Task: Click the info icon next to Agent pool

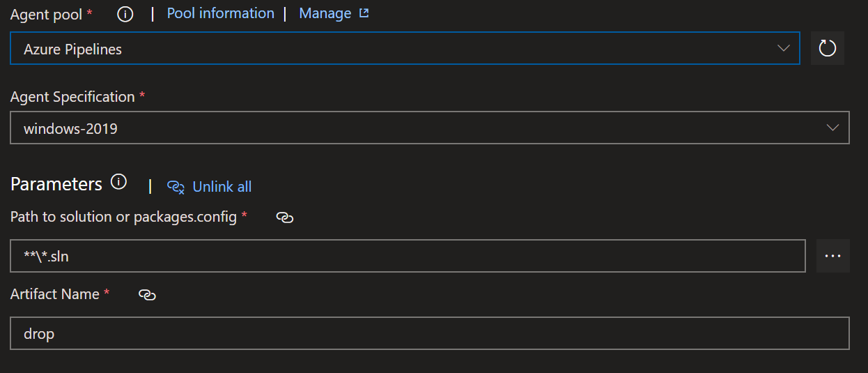Action: click(x=125, y=15)
